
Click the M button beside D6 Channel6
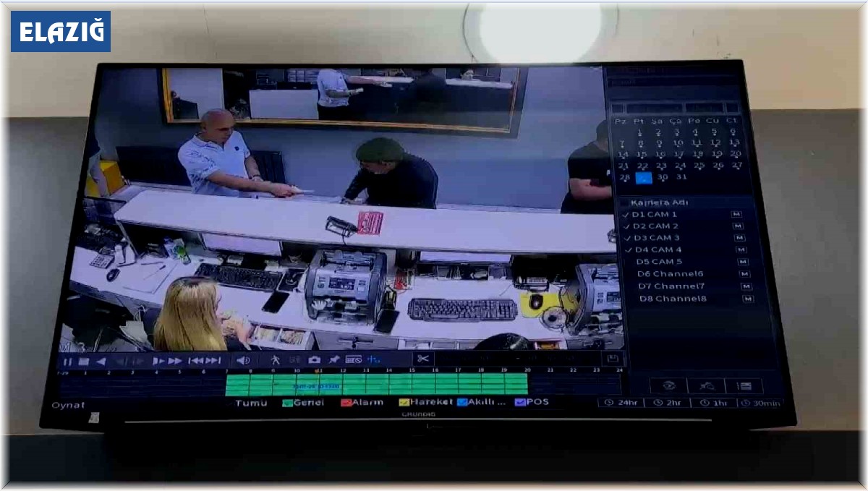click(745, 274)
